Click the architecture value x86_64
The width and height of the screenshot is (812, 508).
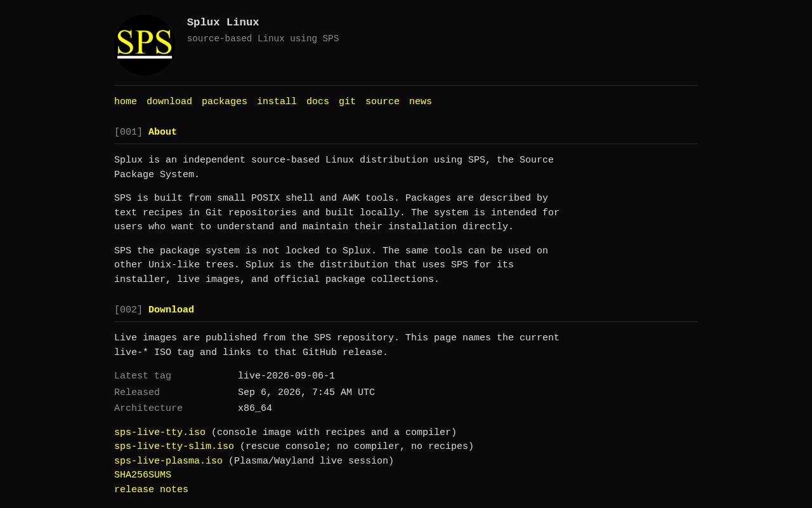(x=255, y=408)
